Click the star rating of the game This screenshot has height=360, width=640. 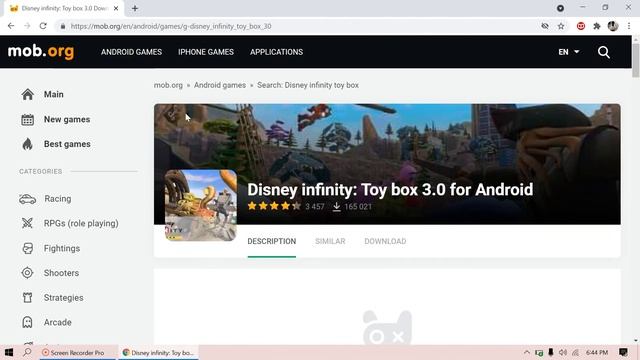(x=274, y=206)
